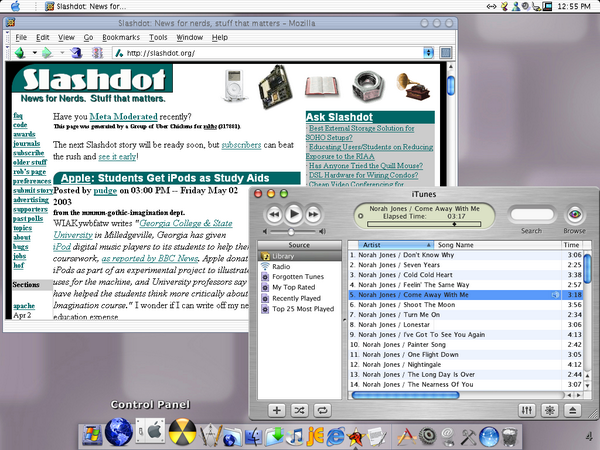Image resolution: width=600 pixels, height=450 pixels.
Task: Click the eject disc button in iTunes
Action: (571, 410)
